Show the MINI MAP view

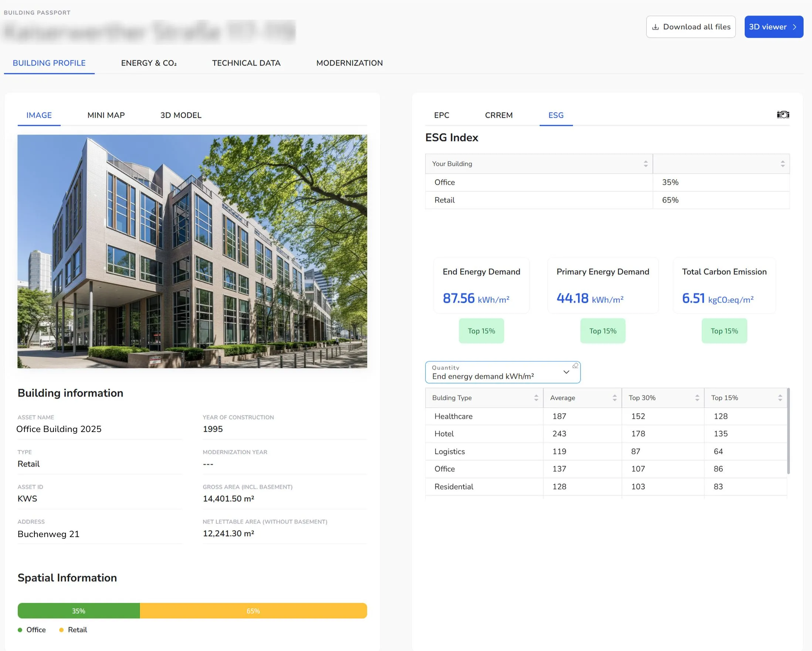point(106,115)
